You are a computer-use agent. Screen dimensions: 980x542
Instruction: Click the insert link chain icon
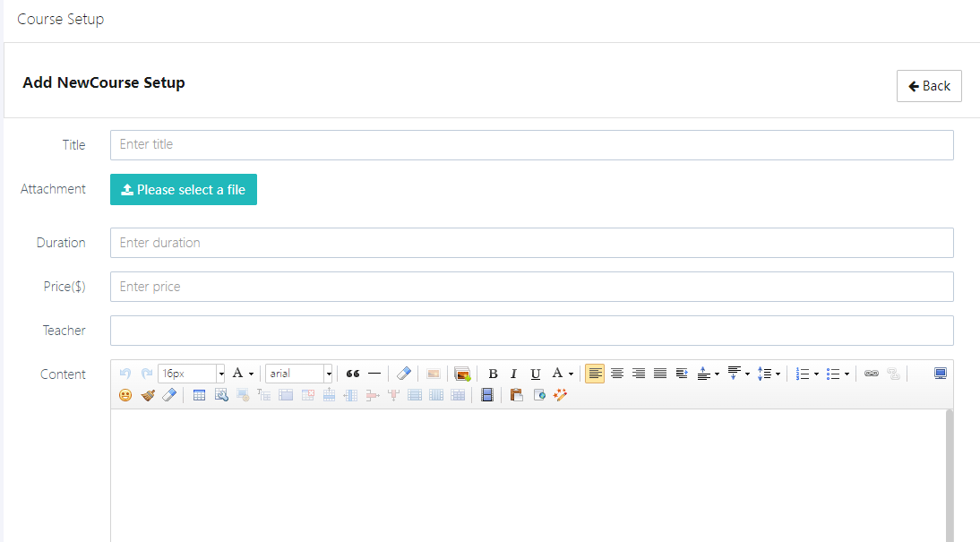pos(872,374)
